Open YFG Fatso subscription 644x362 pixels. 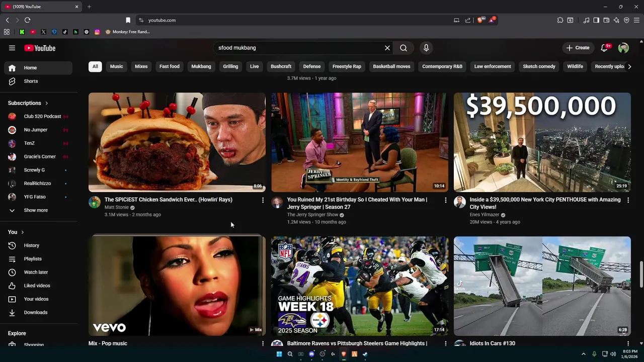point(38,197)
